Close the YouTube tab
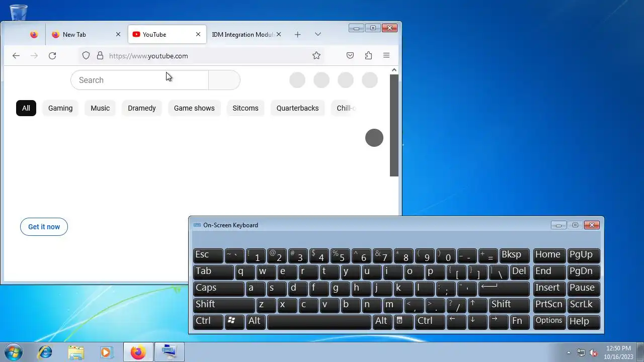This screenshot has width=644, height=362. (198, 34)
